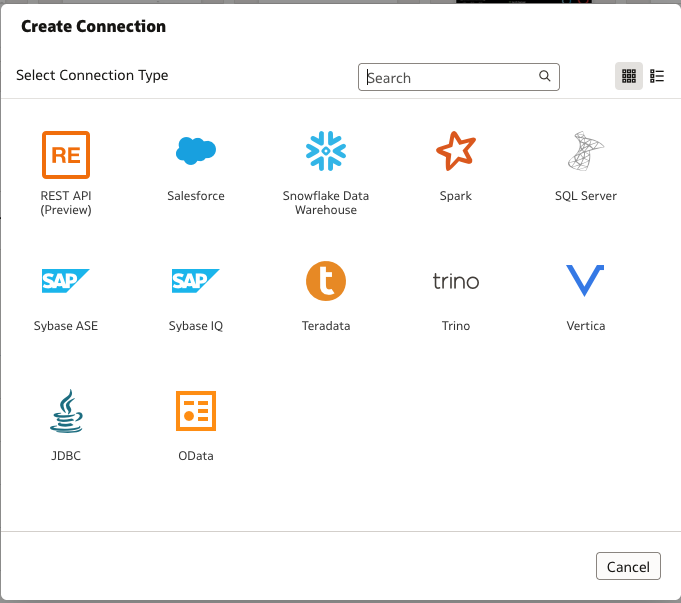Choose the SQL Server connection icon
Viewport: 681px width, 603px height.
[585, 151]
